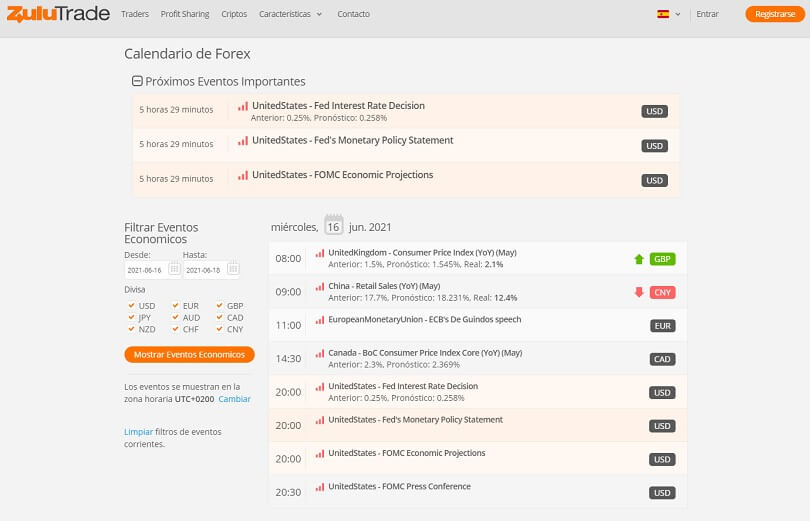The image size is (810, 521).
Task: Click impact bars icon for upcoming Fed Interest Rate Decision
Action: pyautogui.click(x=243, y=106)
